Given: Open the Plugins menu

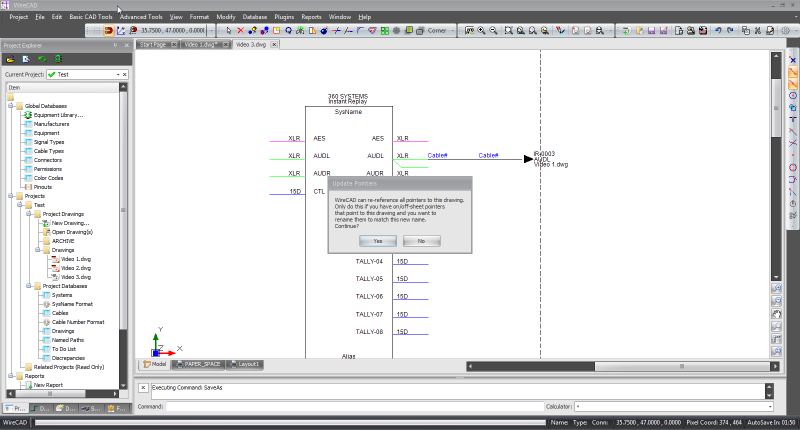Looking at the screenshot, I should click(x=284, y=17).
